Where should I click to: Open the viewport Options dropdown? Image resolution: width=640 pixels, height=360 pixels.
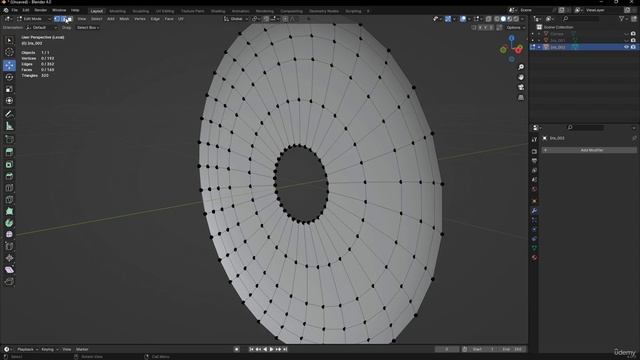tap(516, 27)
